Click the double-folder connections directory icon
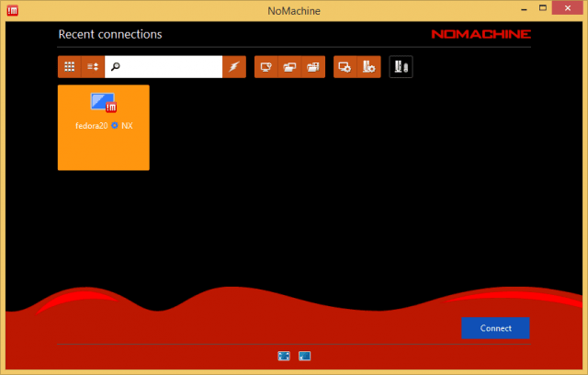 click(x=313, y=67)
